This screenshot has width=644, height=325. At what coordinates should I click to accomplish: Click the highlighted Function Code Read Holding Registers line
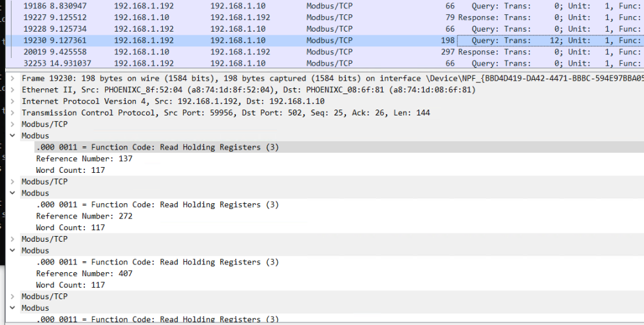(157, 148)
